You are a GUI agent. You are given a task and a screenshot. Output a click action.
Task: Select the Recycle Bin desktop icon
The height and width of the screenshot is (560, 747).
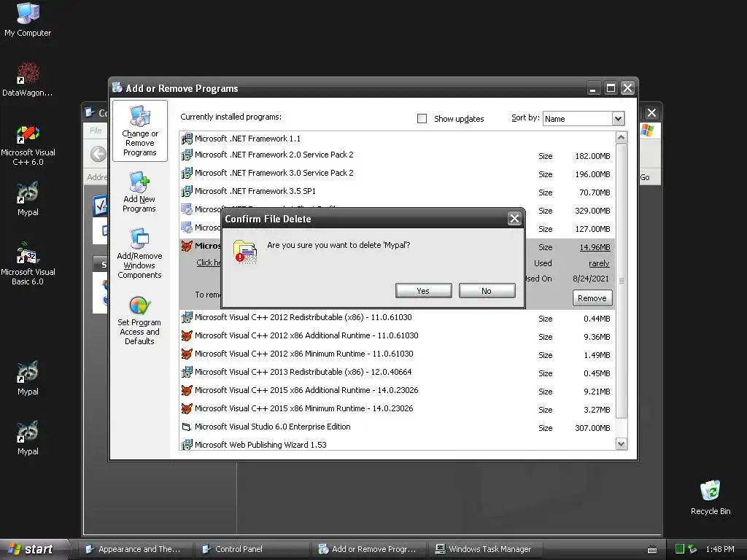pos(711,497)
